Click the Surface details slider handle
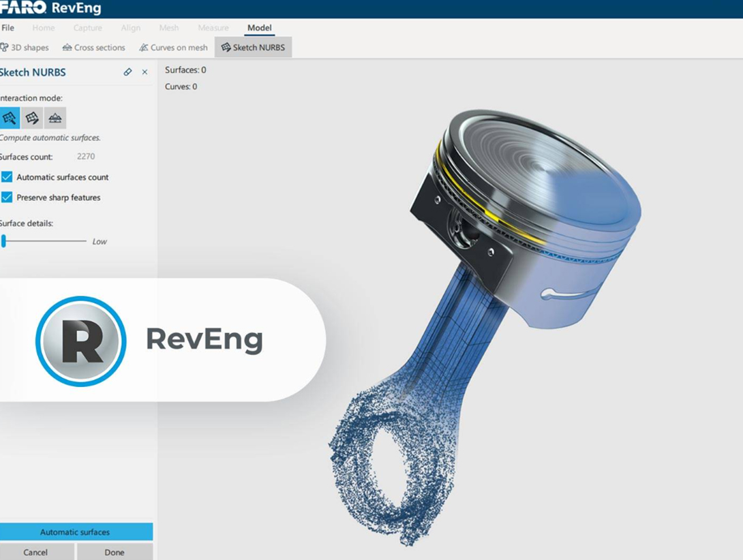 (x=3, y=241)
